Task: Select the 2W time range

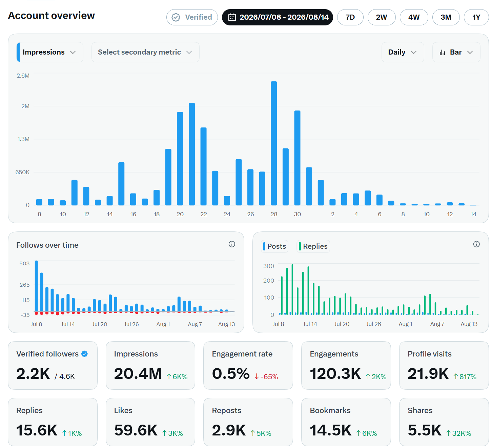Action: [382, 17]
